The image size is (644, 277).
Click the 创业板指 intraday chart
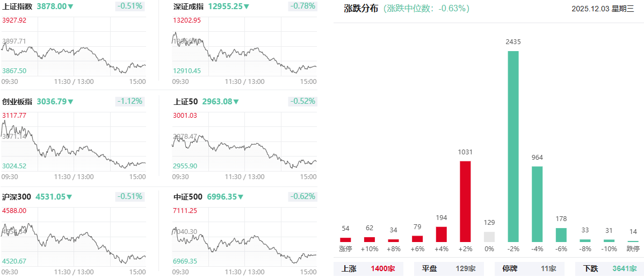click(74, 144)
